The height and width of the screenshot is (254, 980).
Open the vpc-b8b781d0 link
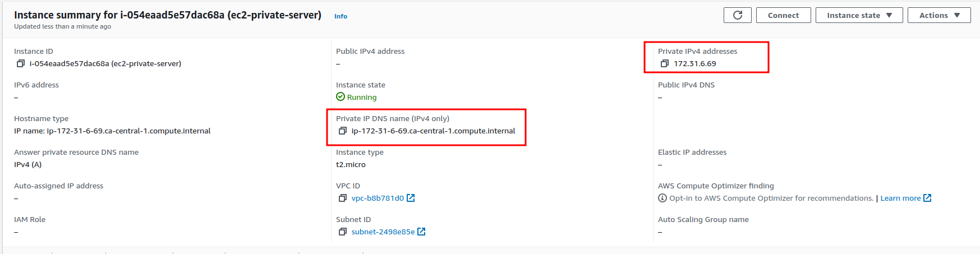tap(378, 198)
